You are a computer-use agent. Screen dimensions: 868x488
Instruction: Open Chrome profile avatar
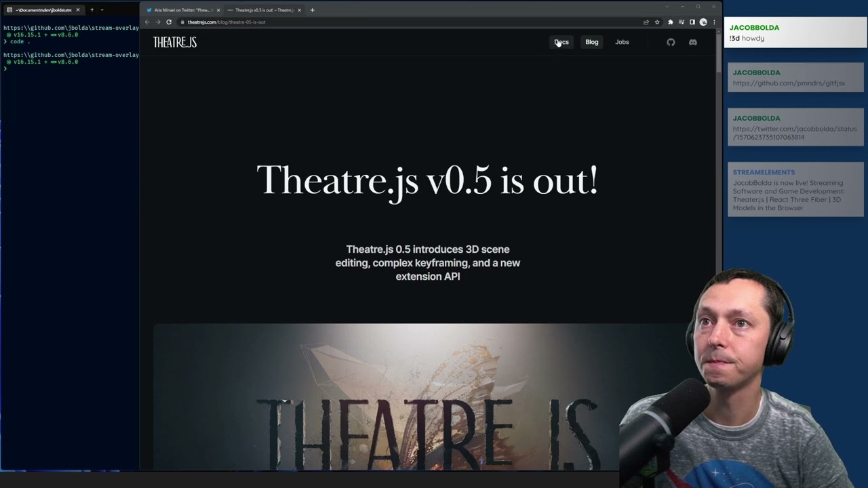(703, 22)
